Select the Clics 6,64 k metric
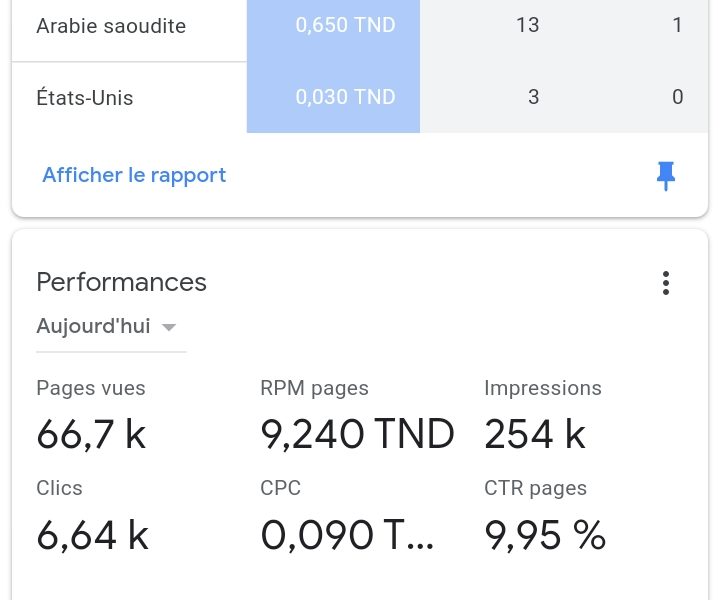 (x=92, y=515)
